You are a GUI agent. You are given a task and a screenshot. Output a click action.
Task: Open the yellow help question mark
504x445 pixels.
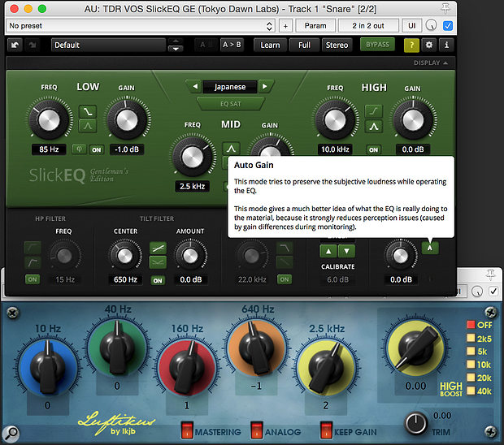(x=411, y=45)
